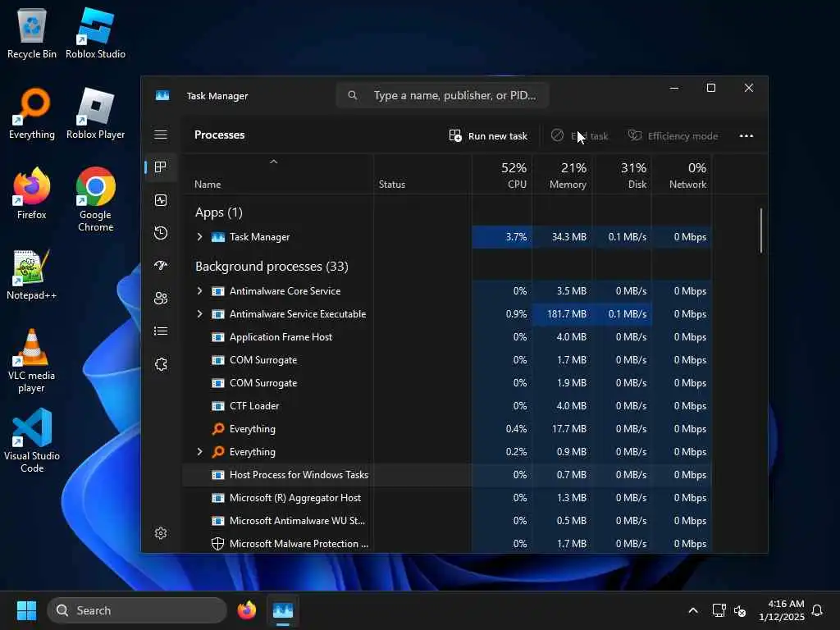Click Task Manager taskbar icon

tap(283, 610)
